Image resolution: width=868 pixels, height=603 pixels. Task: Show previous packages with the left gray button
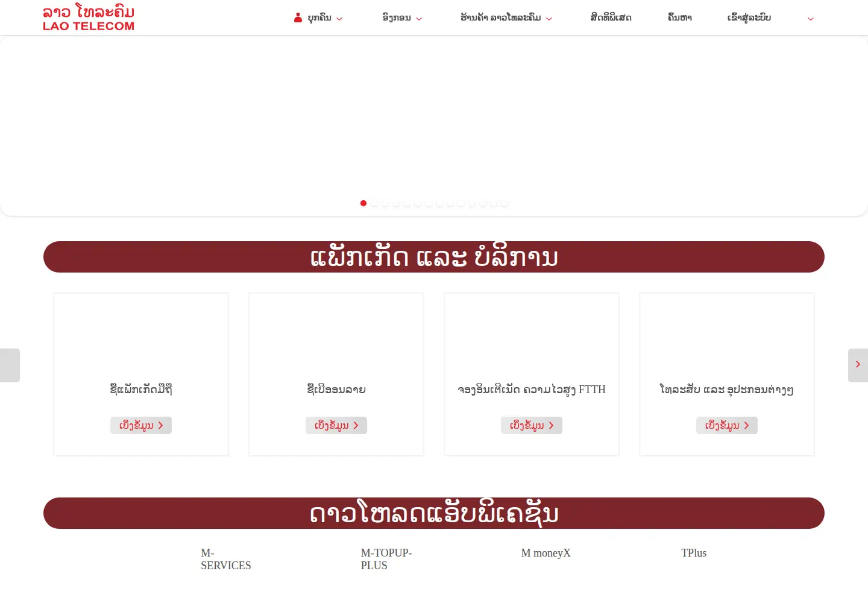(10, 365)
